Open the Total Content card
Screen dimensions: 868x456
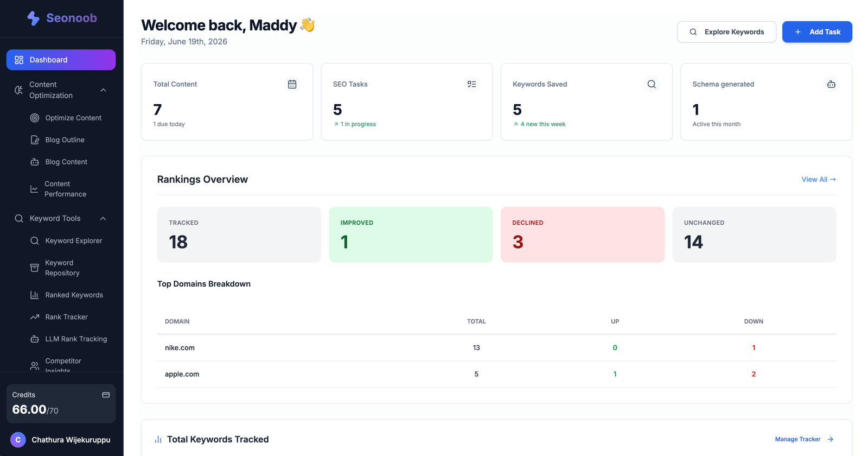227,102
